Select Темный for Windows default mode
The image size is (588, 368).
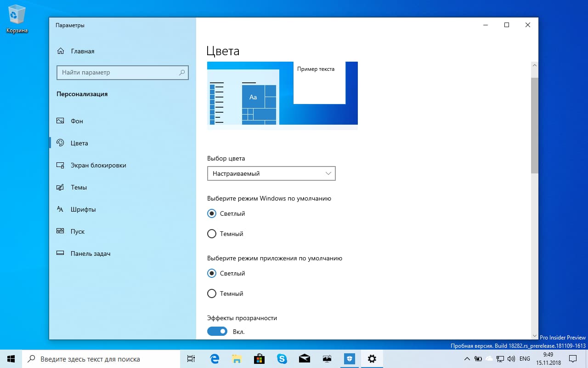point(212,233)
